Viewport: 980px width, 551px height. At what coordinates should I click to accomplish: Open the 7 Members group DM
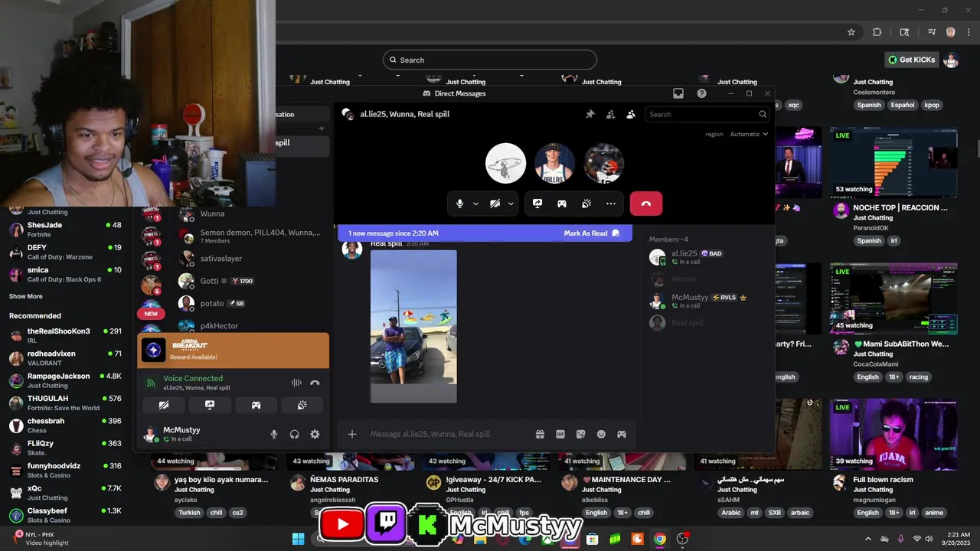click(253, 236)
